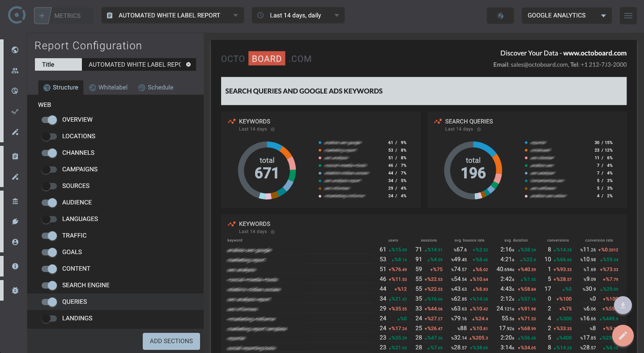Image resolution: width=644 pixels, height=353 pixels.
Task: Enable the SOURCES section toggle
Action: [49, 186]
